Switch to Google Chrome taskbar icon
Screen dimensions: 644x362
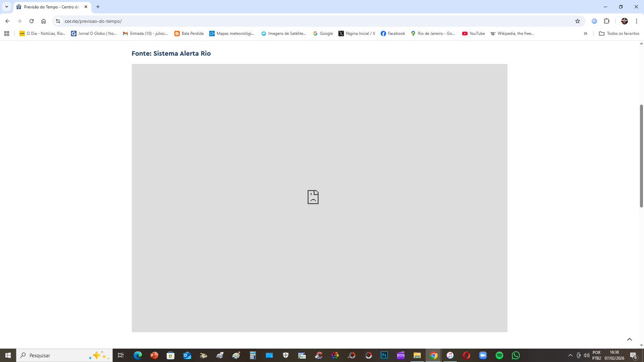click(434, 355)
